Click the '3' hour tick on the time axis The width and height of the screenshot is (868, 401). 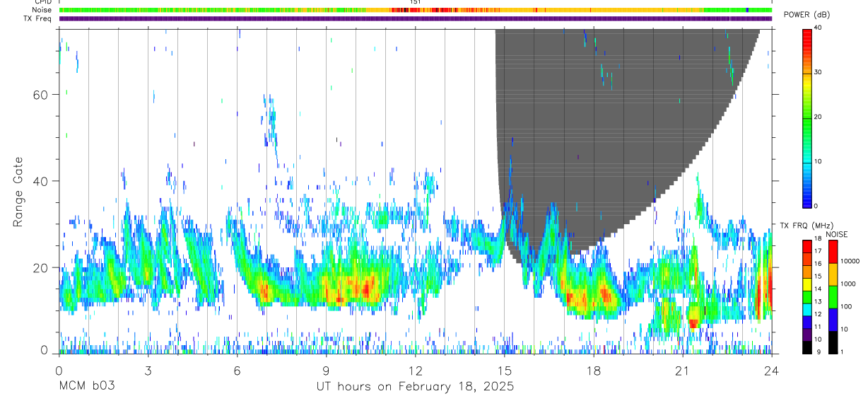[x=148, y=370]
